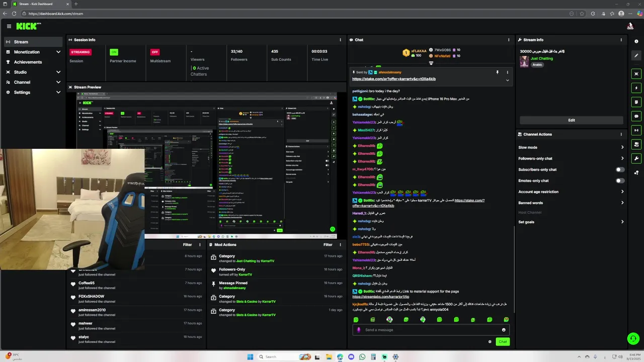
Task: Open the info icon in right sidebar
Action: [x=636, y=42]
